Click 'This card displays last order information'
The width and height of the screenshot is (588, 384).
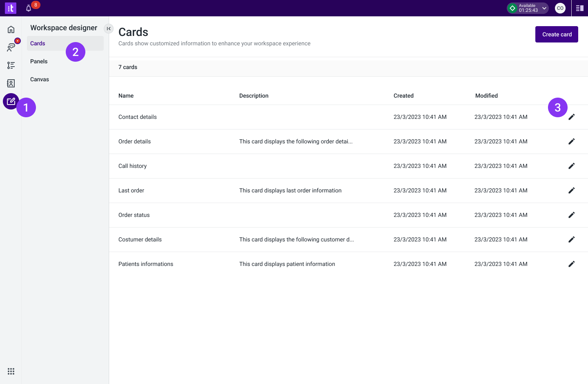pos(290,190)
